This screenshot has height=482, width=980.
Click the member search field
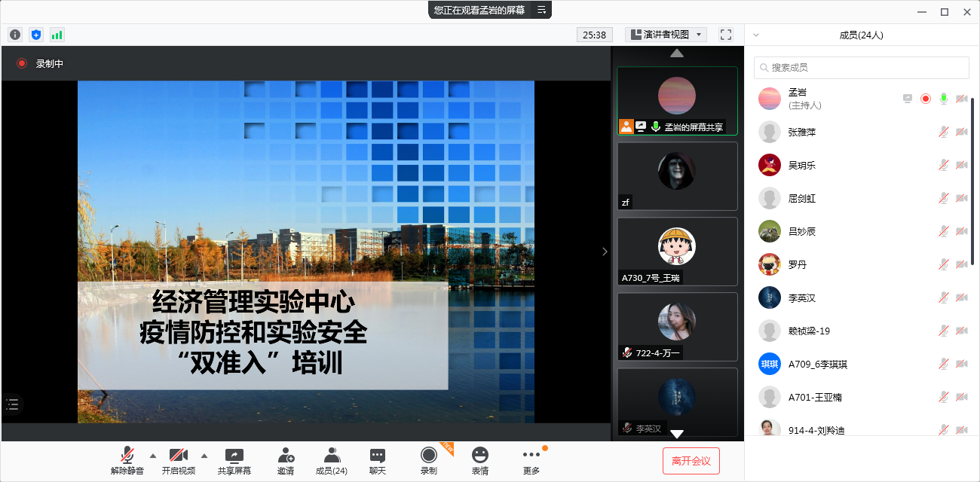point(862,67)
